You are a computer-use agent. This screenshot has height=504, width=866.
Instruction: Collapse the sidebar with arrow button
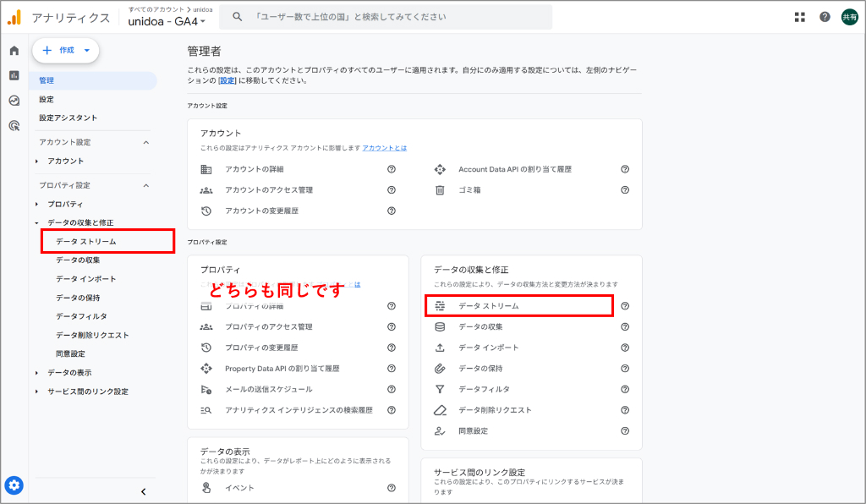coord(143,492)
